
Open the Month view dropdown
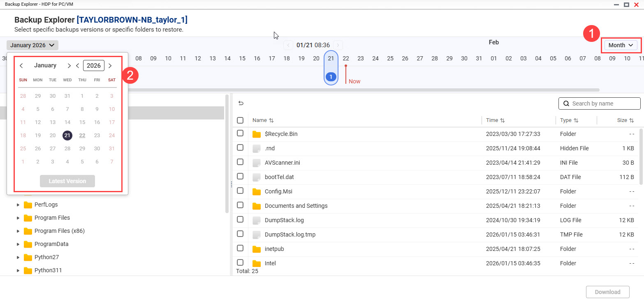coord(621,45)
